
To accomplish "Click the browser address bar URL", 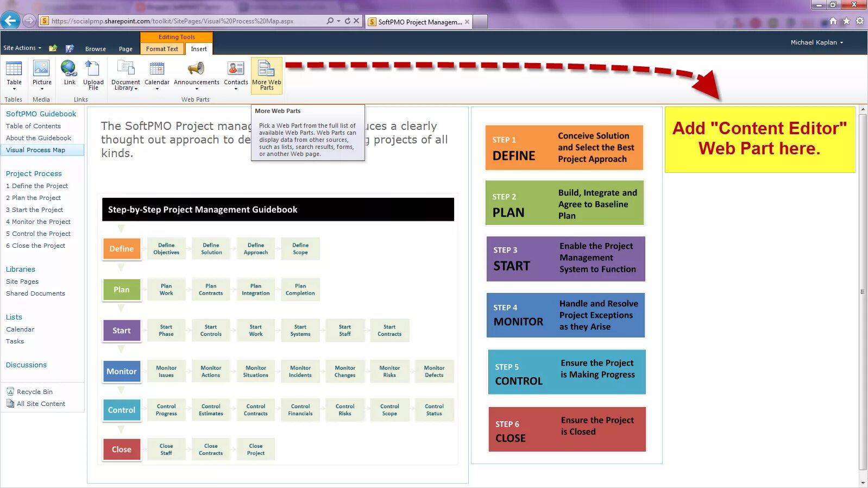I will click(173, 21).
